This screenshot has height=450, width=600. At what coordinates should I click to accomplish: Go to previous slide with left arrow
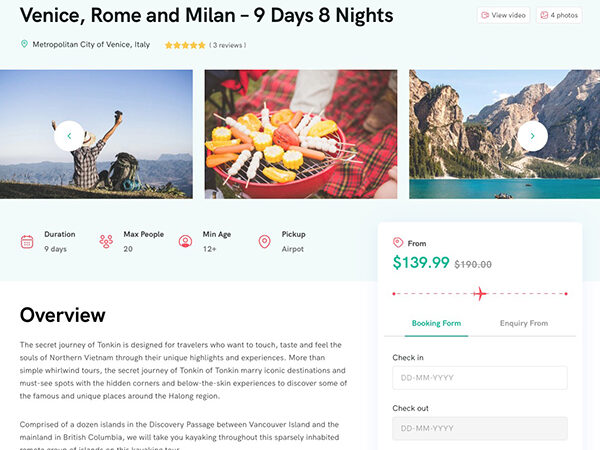[69, 136]
